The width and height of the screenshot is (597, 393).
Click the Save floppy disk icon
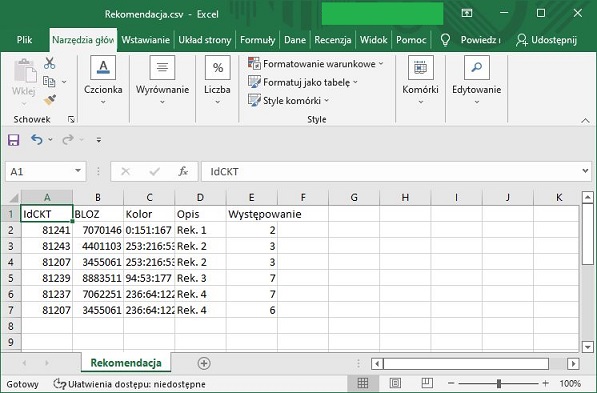tap(14, 140)
